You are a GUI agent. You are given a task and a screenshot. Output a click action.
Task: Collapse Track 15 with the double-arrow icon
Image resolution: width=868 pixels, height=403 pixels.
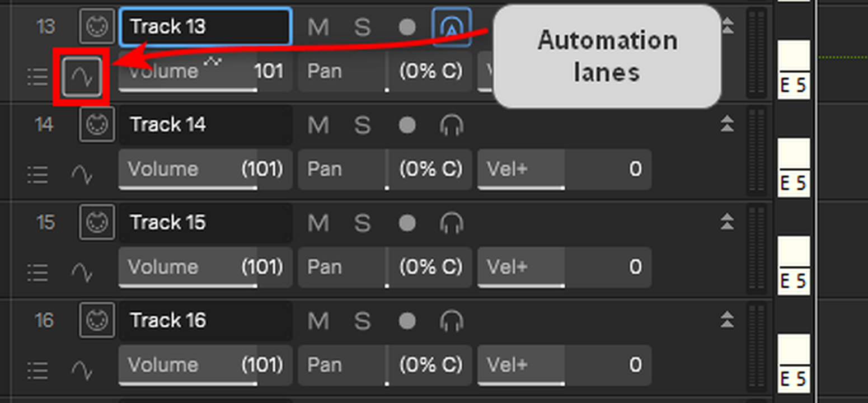click(727, 223)
